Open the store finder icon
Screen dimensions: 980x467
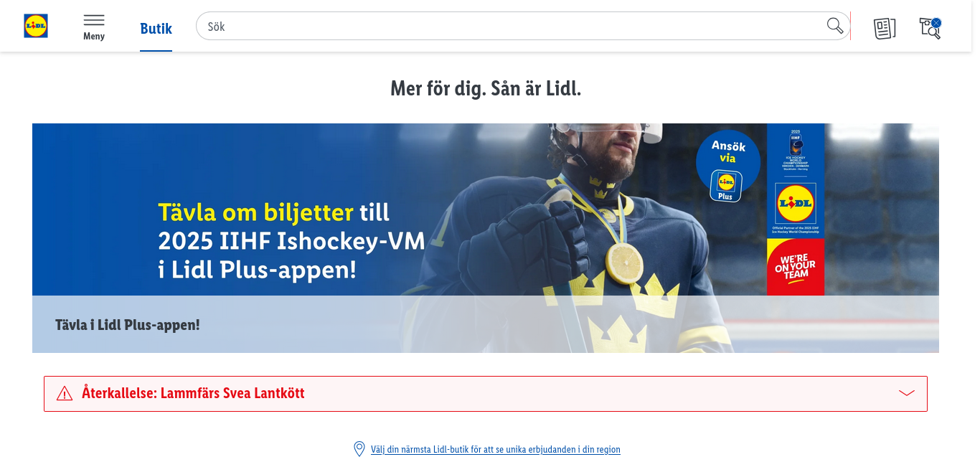(x=930, y=28)
